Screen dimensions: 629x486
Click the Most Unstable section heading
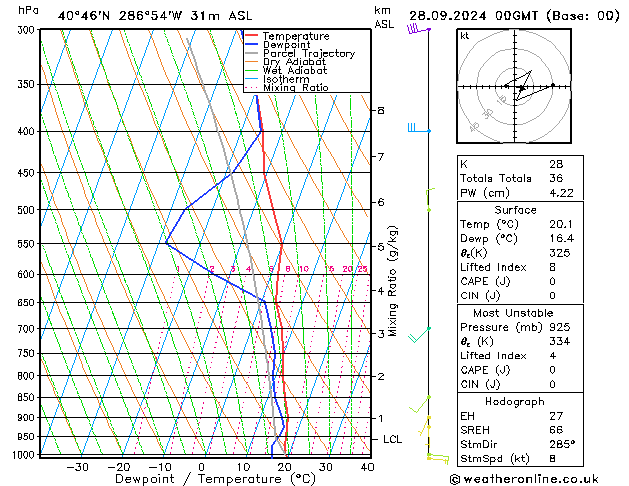click(513, 313)
